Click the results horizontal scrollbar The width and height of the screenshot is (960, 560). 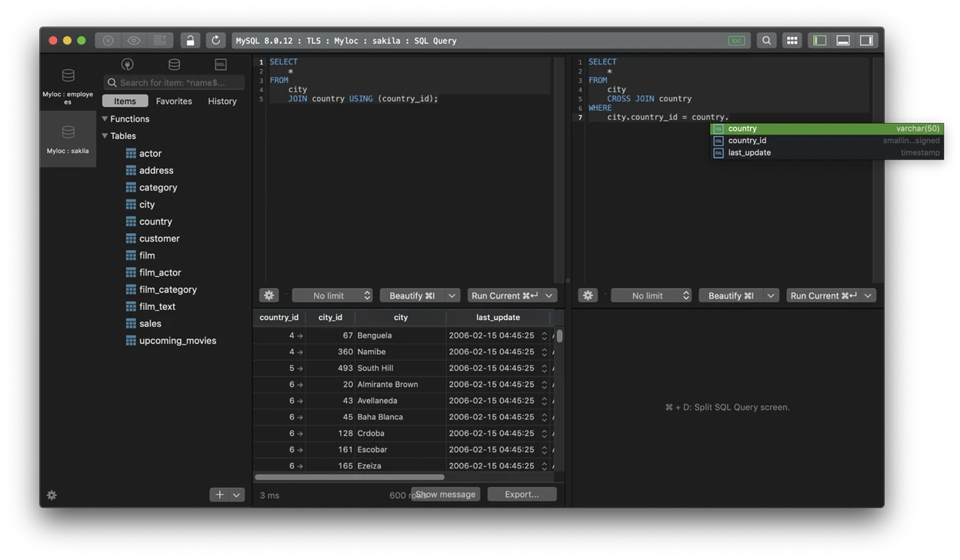point(349,477)
